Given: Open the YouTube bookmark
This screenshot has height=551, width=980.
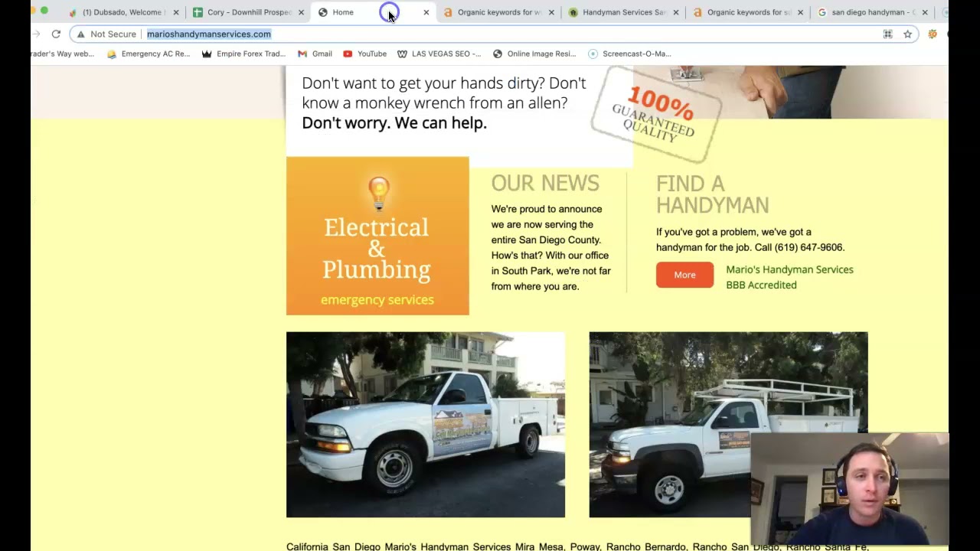Looking at the screenshot, I should tap(364, 54).
